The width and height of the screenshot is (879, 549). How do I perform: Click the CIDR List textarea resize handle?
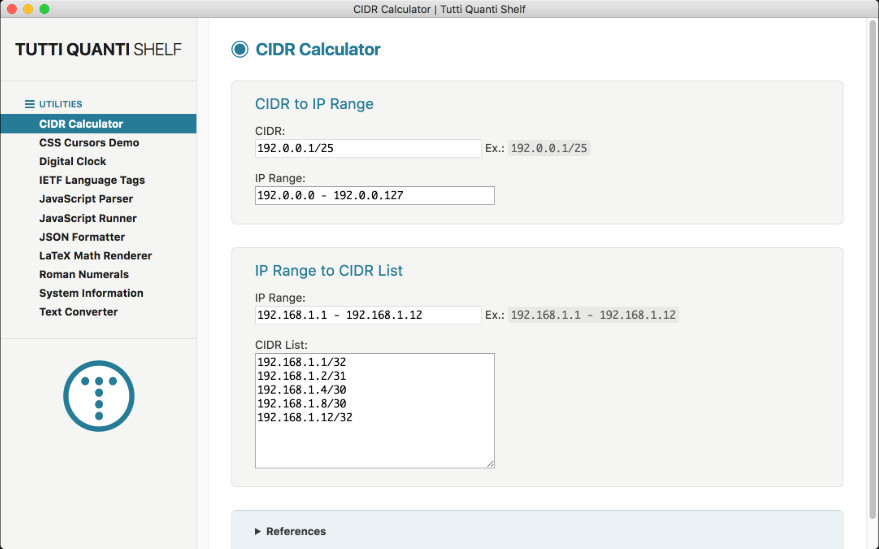tap(491, 464)
